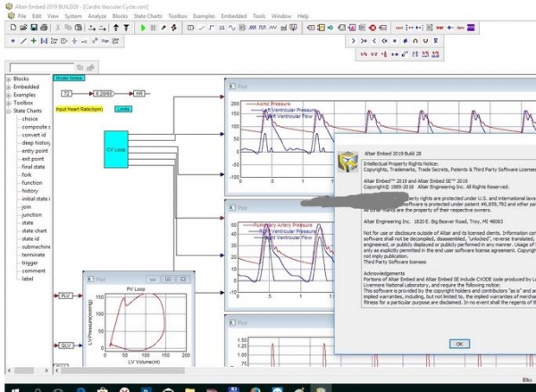
Task: Insert a pulse train block icon
Action: pyautogui.click(x=222, y=28)
